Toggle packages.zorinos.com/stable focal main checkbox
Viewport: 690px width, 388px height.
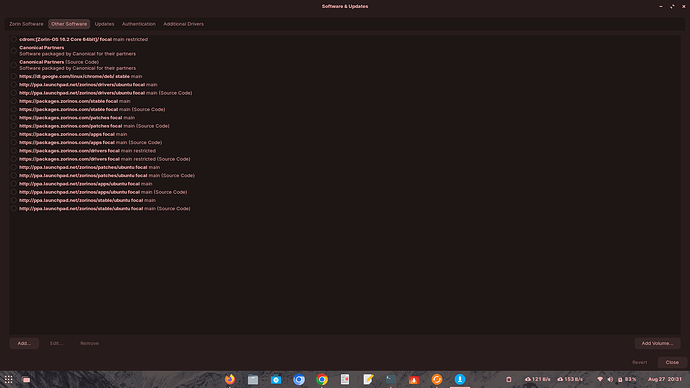(x=14, y=101)
